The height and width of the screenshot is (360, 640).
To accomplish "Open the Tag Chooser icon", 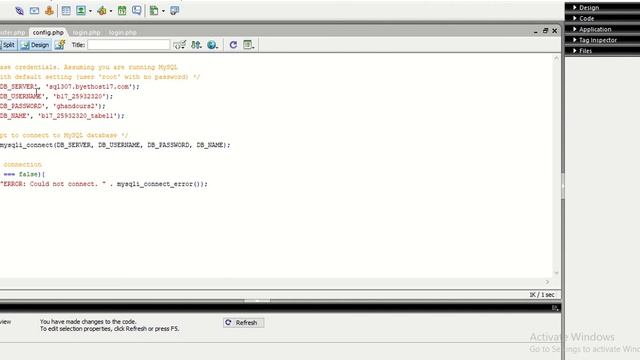I will point(175,11).
